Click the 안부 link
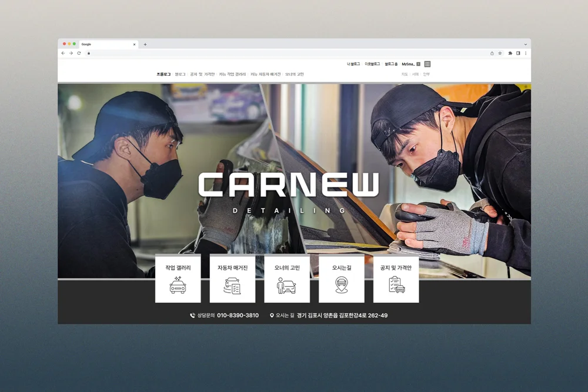Image resolution: width=588 pixels, height=392 pixels. pos(426,74)
